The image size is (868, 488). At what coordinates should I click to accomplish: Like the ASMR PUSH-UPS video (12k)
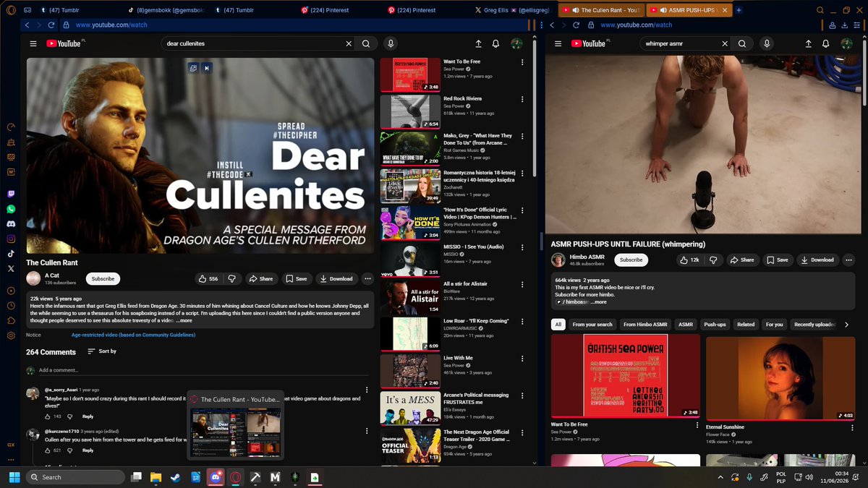[x=689, y=260]
